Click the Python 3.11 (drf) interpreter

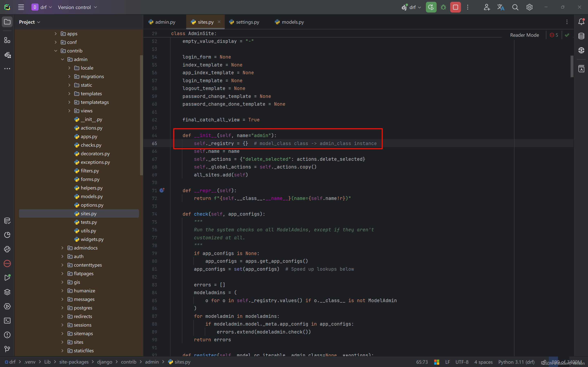tap(516, 362)
